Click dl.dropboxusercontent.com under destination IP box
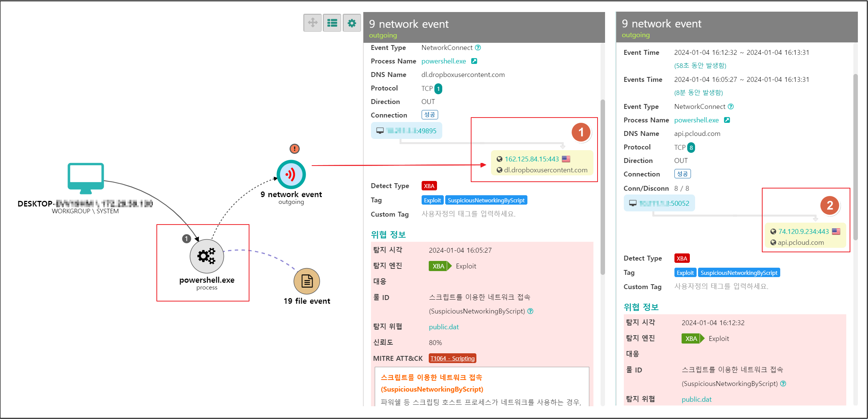The image size is (868, 419). click(546, 170)
